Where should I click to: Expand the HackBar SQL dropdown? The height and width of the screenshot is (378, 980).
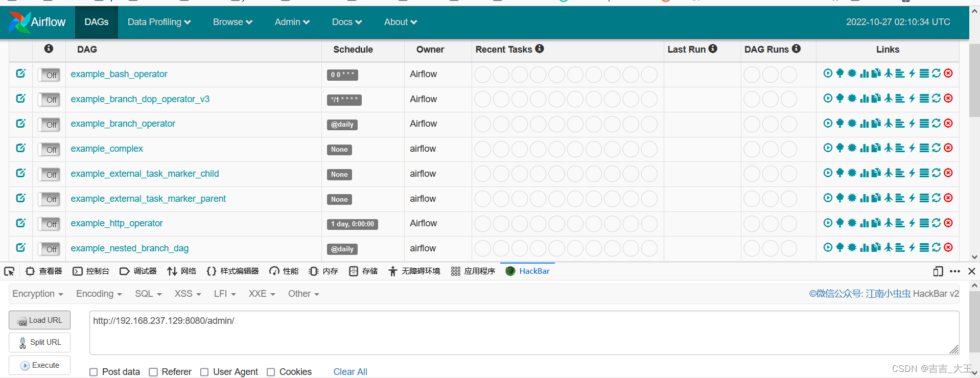click(x=148, y=294)
